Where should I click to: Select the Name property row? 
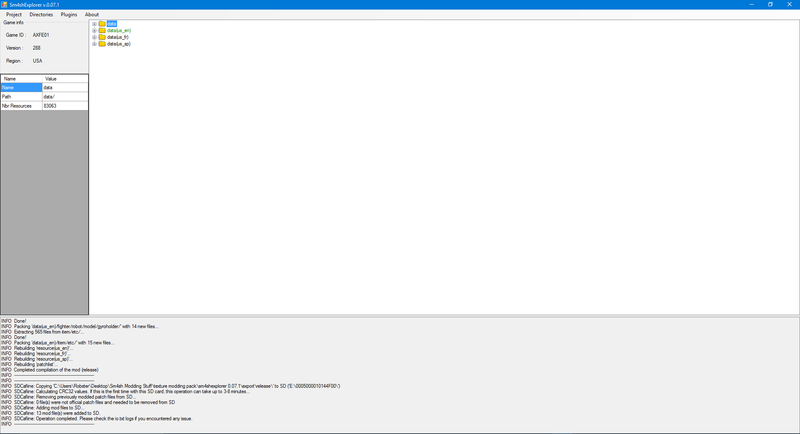tap(21, 88)
